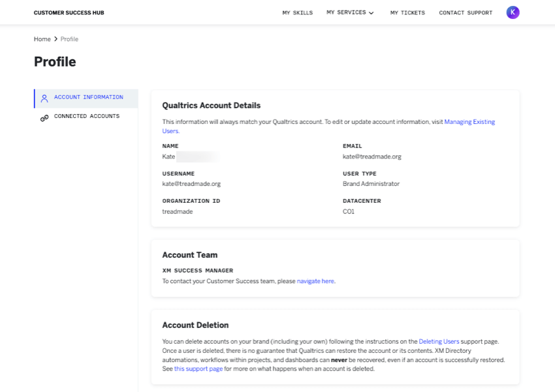Screen dimensions: 555x392
Task: Click the Connected Accounts link icon
Action: (44, 118)
